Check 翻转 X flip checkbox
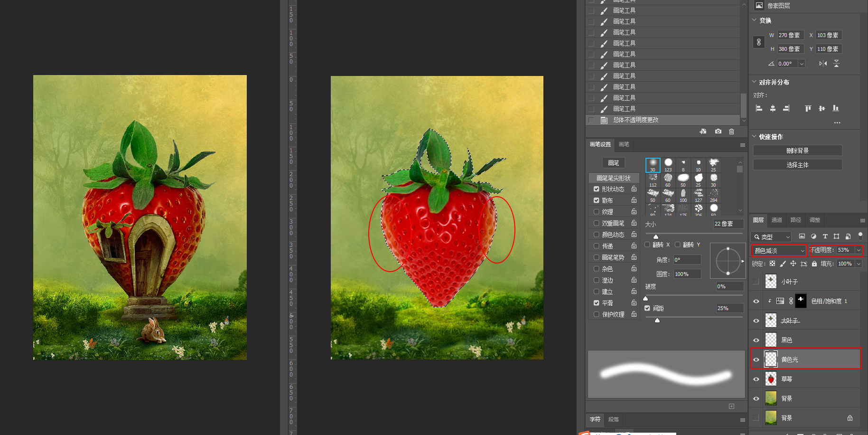This screenshot has height=435, width=868. (647, 245)
